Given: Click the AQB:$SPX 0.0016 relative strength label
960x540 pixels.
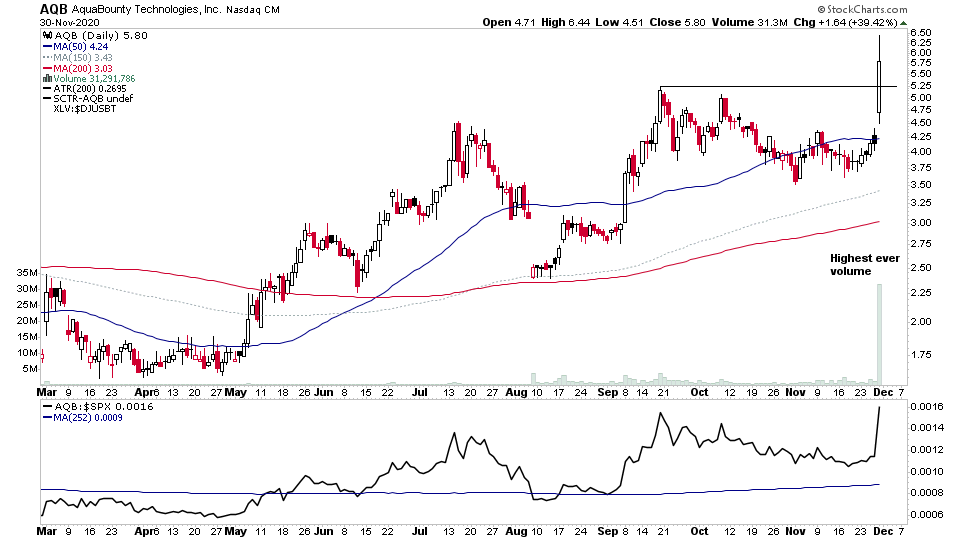Looking at the screenshot, I should tap(104, 407).
